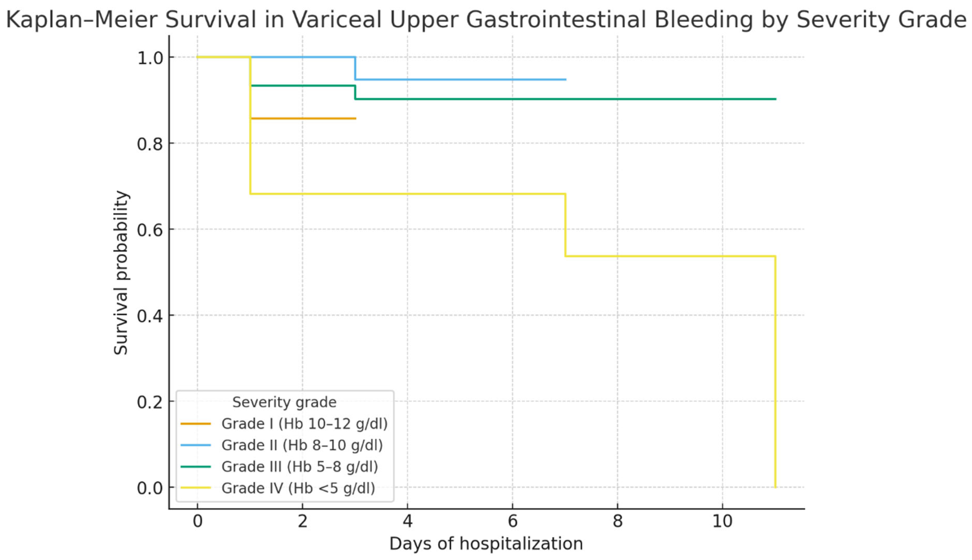Select the 'Grade III (Hb 5–8 g/dl)' legend label
This screenshot has height=560, width=972.
300,467
